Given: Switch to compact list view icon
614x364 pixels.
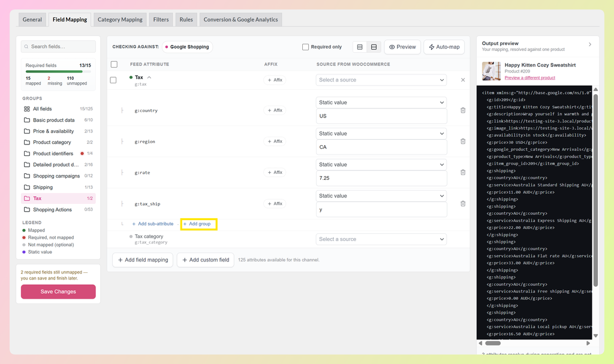Looking at the screenshot, I should point(360,47).
